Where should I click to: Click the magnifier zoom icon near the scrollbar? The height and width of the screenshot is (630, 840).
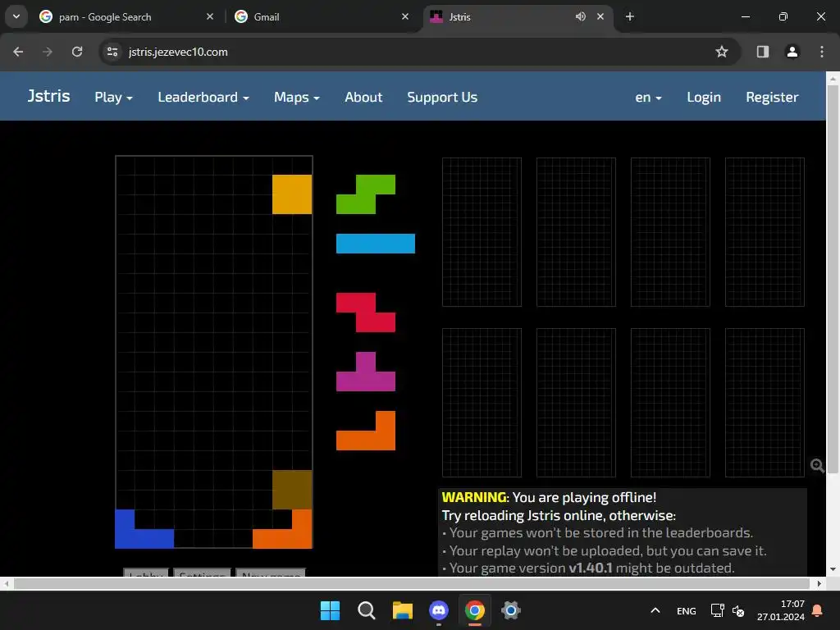point(817,466)
